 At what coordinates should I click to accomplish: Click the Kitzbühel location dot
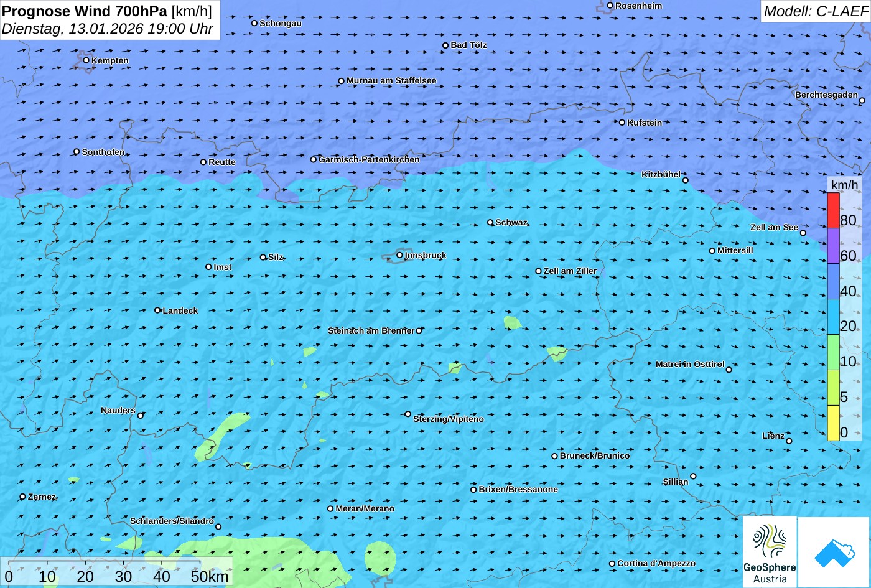pos(686,180)
